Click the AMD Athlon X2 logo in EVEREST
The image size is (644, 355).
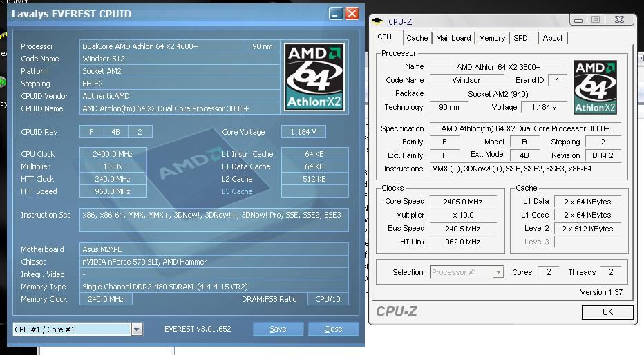[314, 77]
